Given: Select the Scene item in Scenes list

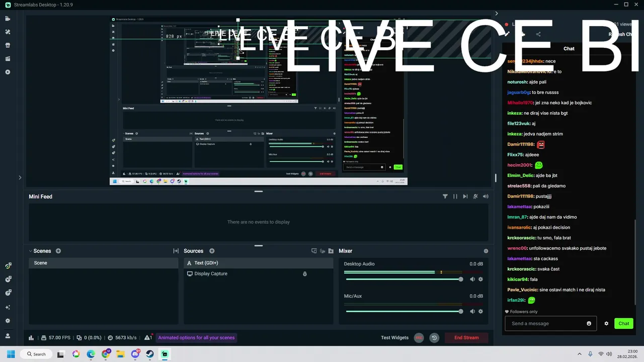Looking at the screenshot, I should click(104, 263).
